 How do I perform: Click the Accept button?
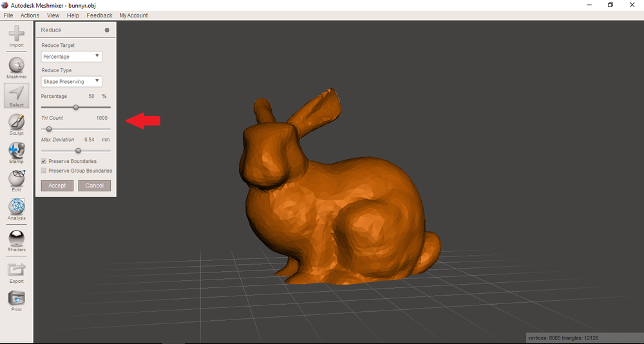click(x=57, y=186)
